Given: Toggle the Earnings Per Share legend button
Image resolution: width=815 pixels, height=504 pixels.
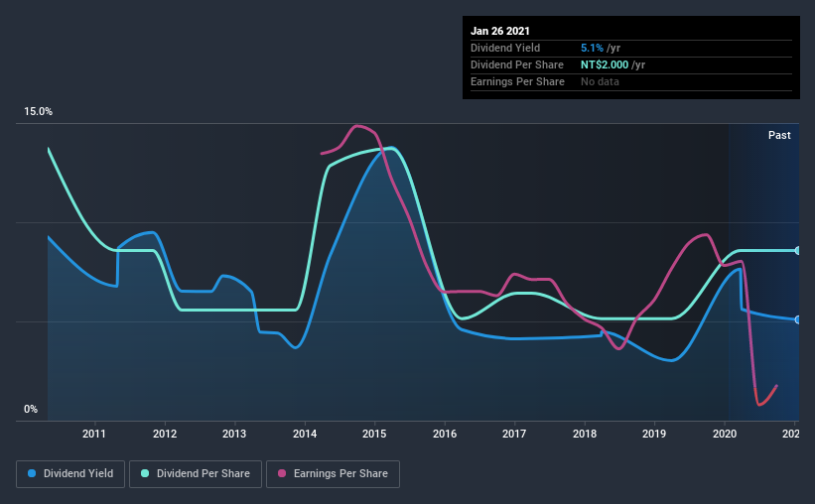Looking at the screenshot, I should tap(333, 474).
